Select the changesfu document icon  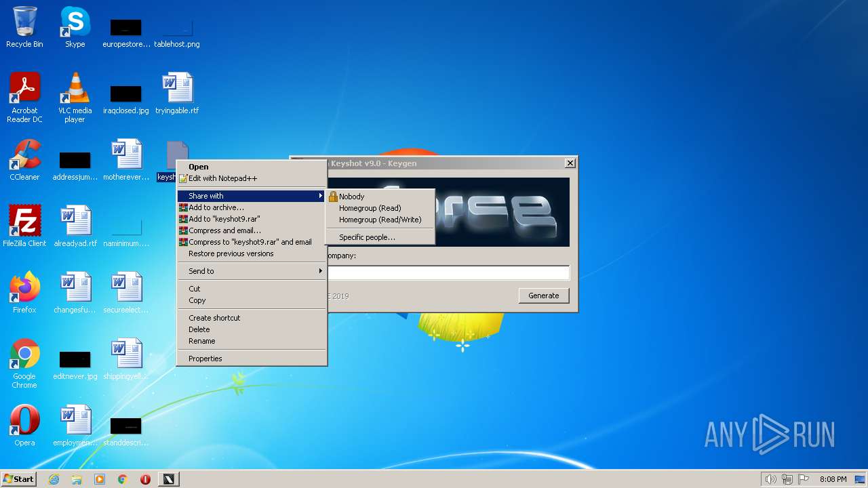[x=75, y=293]
